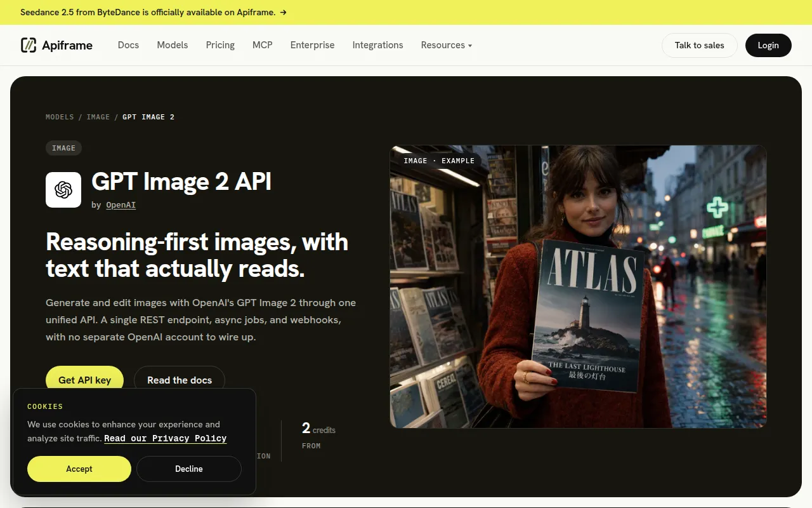Open the ATLAS magazine example image
The height and width of the screenshot is (508, 812).
[578, 286]
